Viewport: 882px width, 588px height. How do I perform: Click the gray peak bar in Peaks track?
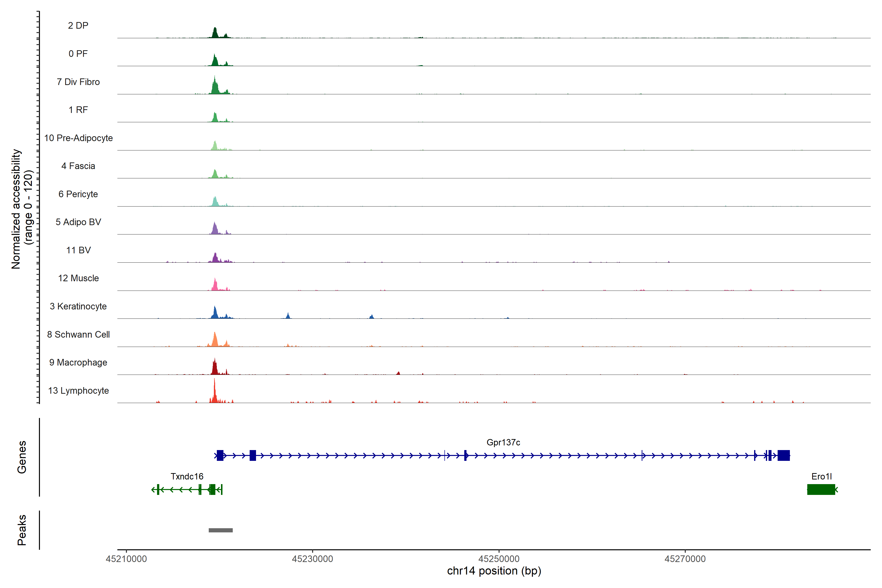(x=220, y=530)
